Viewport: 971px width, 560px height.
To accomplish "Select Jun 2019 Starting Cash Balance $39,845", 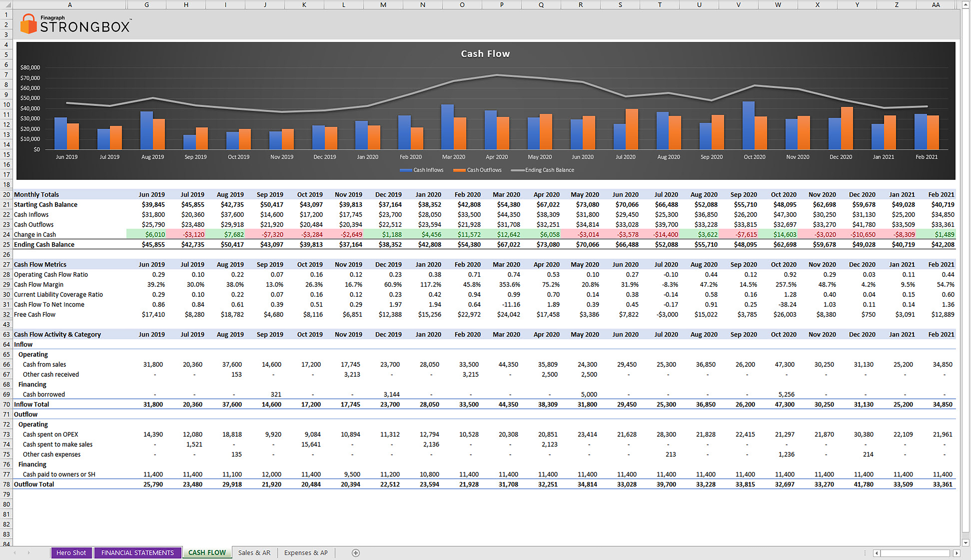I will point(147,205).
